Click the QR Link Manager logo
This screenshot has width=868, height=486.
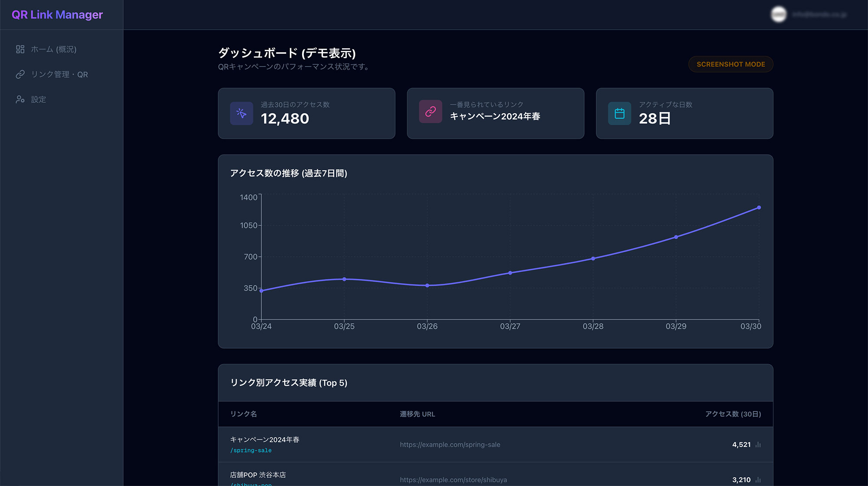(x=57, y=15)
